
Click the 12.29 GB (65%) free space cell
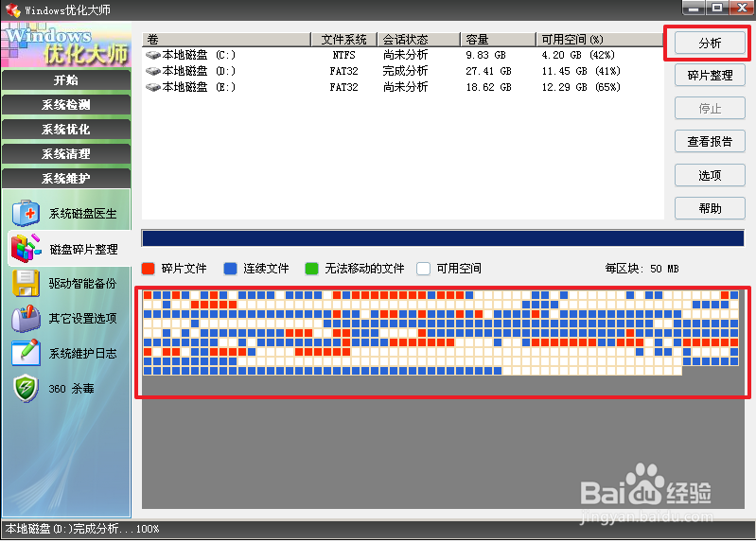(581, 87)
